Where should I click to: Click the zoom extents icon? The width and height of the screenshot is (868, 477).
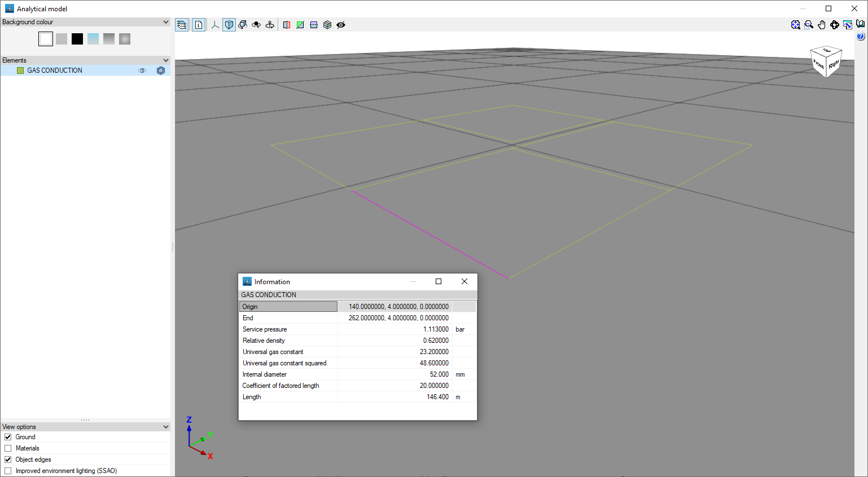coord(795,25)
